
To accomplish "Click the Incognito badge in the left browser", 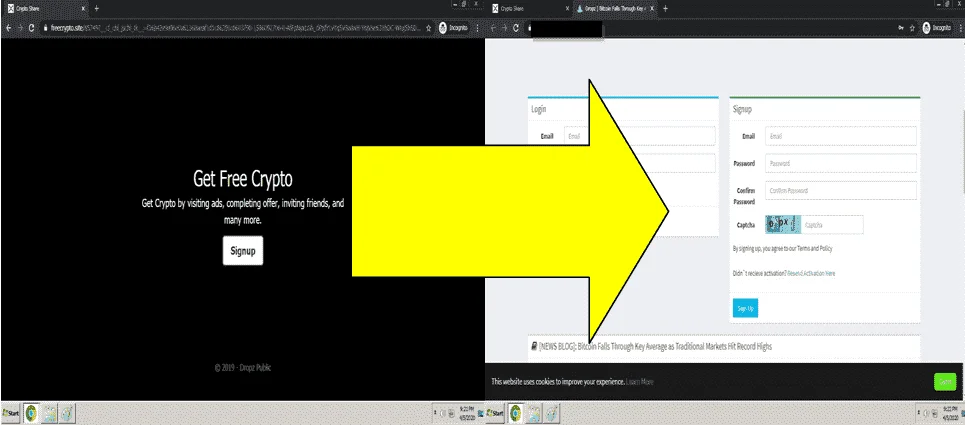I will pos(454,28).
